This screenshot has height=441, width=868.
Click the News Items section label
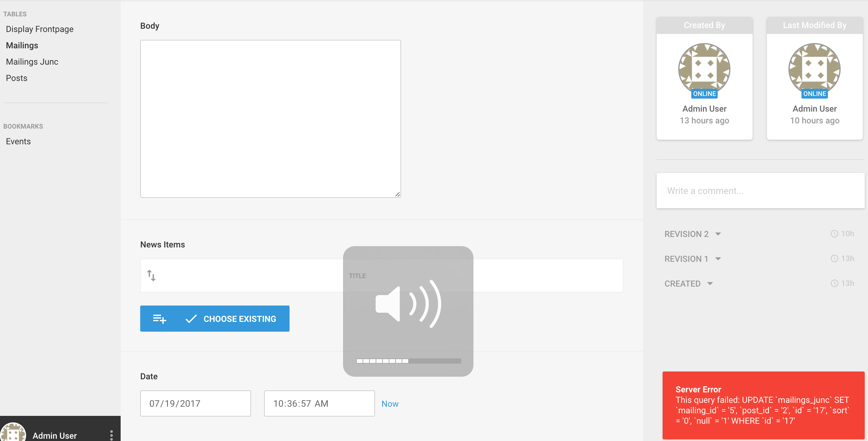click(162, 244)
